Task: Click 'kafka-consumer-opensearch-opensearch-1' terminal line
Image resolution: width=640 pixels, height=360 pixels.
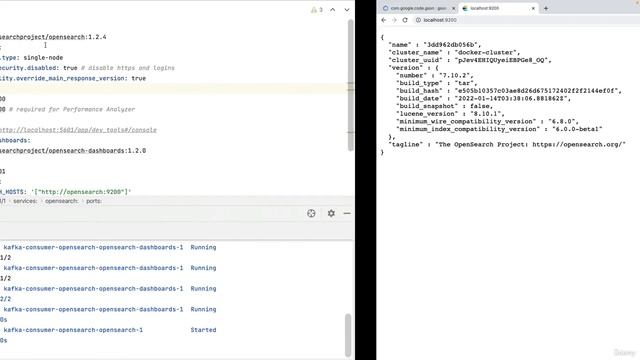Action: (x=73, y=330)
